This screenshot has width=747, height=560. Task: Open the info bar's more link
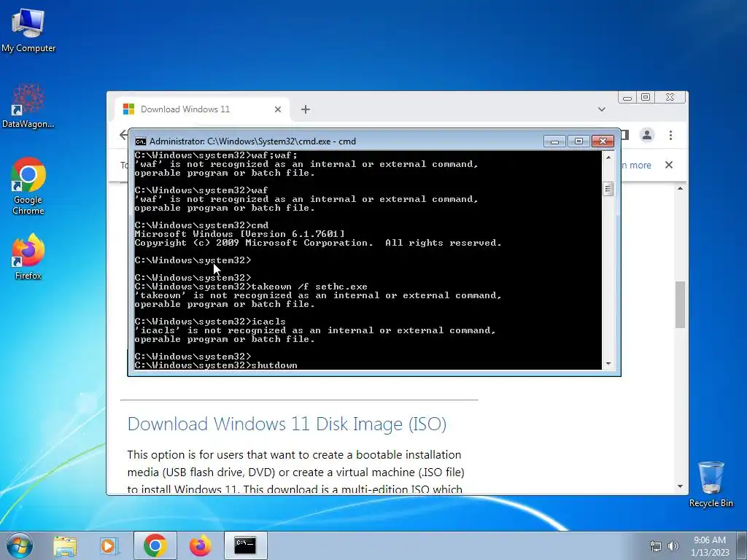[x=636, y=166]
